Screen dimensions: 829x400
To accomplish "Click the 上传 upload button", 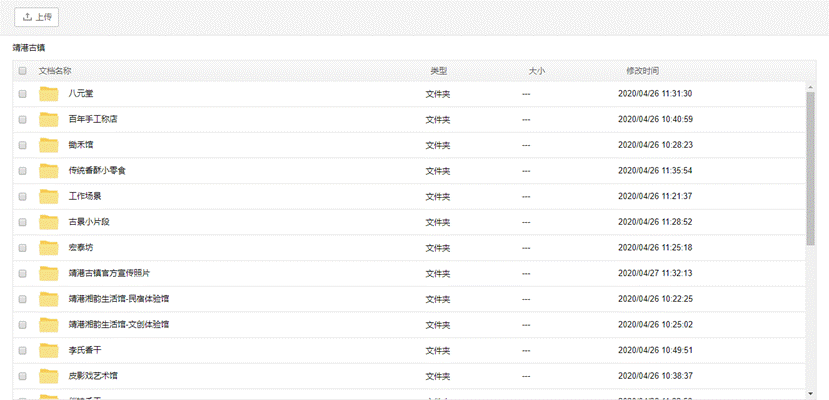I will coord(36,17).
